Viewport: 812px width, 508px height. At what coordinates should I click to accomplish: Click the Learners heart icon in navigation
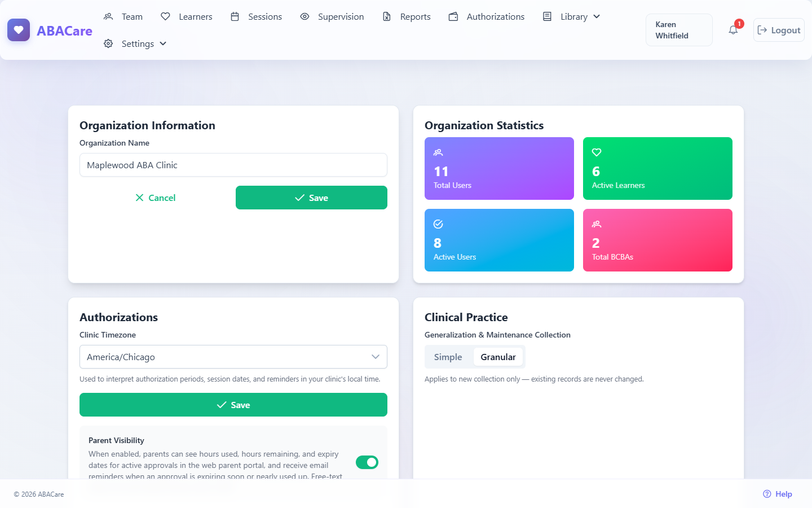click(x=165, y=16)
